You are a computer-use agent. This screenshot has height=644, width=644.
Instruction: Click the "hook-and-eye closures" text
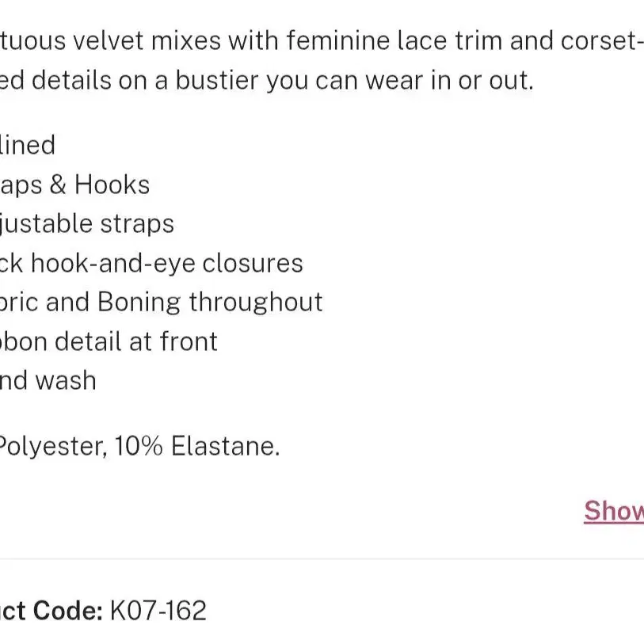coord(167,263)
